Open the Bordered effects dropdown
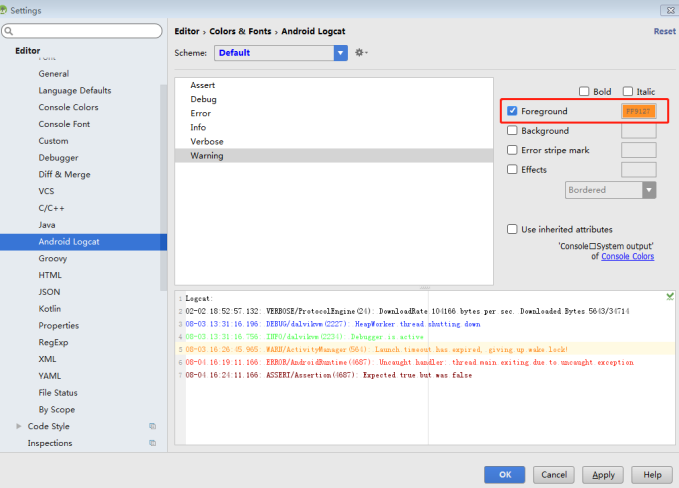 point(610,190)
